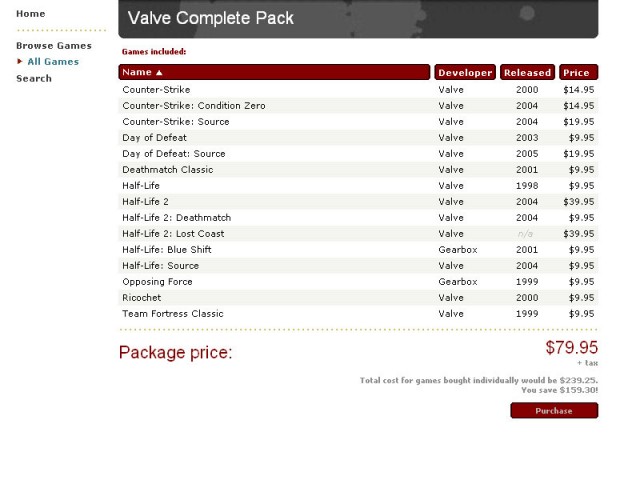Click the '+ tax' note under price
The height and width of the screenshot is (480, 640).
point(588,363)
